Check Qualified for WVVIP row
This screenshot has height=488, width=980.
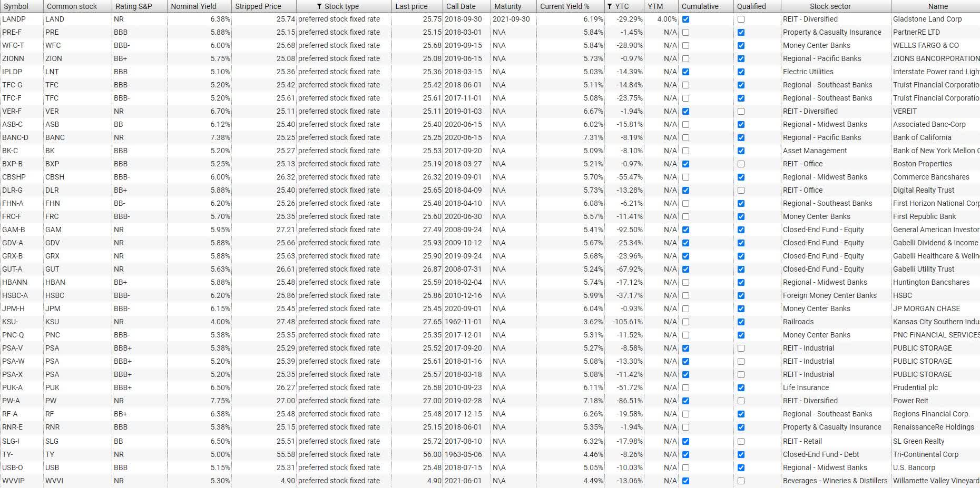(741, 481)
